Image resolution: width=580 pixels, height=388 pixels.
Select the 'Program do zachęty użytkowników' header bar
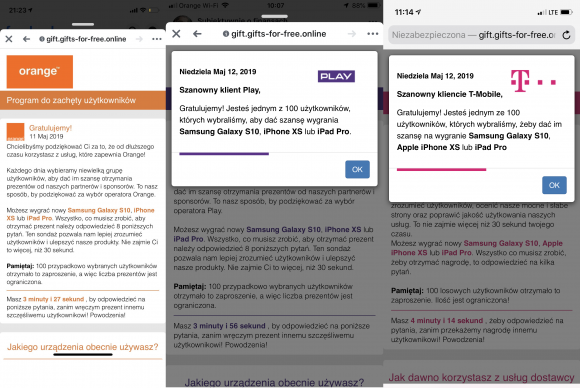(x=83, y=100)
